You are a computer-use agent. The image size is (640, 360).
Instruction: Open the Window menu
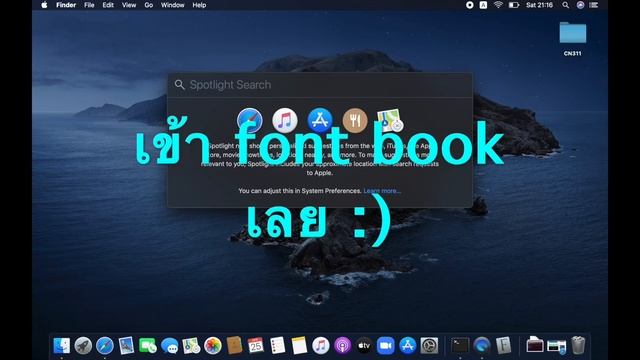click(x=173, y=5)
